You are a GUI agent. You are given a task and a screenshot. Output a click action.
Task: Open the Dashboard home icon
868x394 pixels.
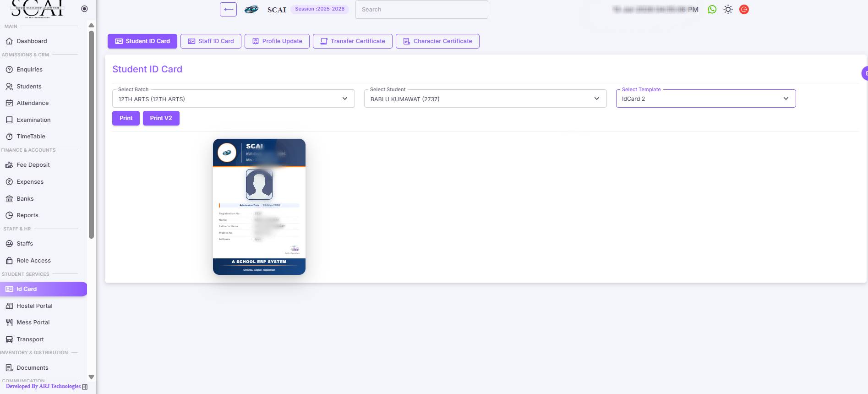[9, 41]
